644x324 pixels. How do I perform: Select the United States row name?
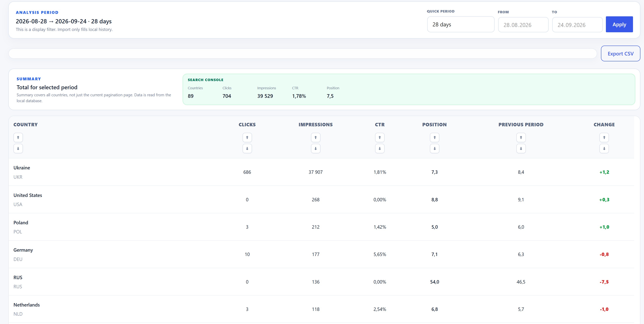pos(28,195)
